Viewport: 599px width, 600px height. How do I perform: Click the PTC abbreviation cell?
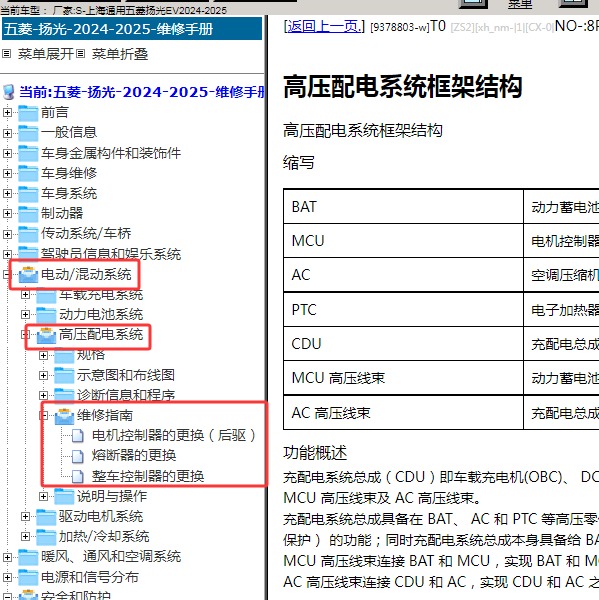403,310
